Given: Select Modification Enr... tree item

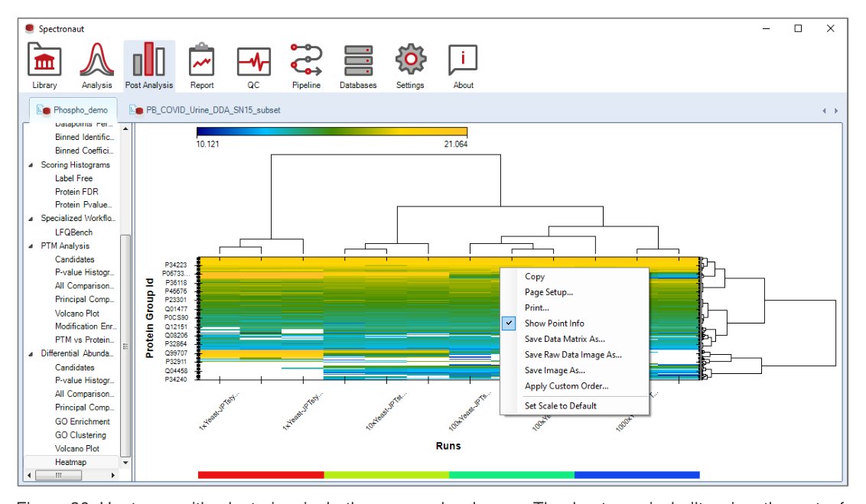Looking at the screenshot, I should coord(86,327).
